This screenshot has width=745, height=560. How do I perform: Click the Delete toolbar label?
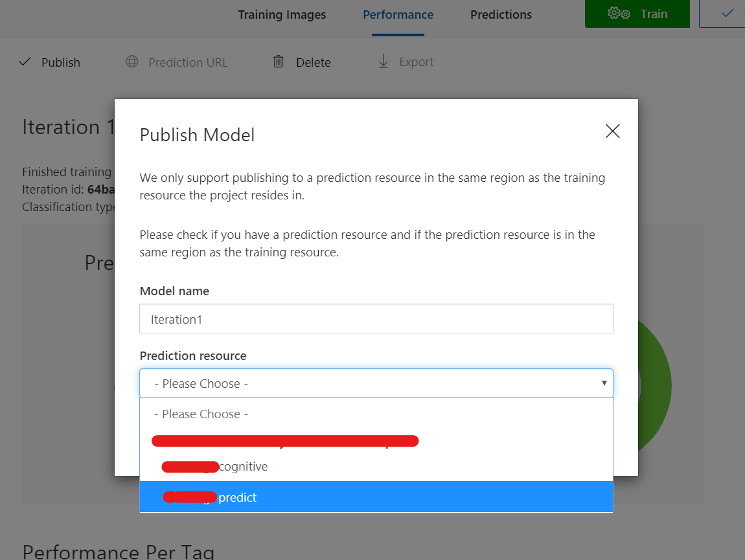tap(313, 62)
